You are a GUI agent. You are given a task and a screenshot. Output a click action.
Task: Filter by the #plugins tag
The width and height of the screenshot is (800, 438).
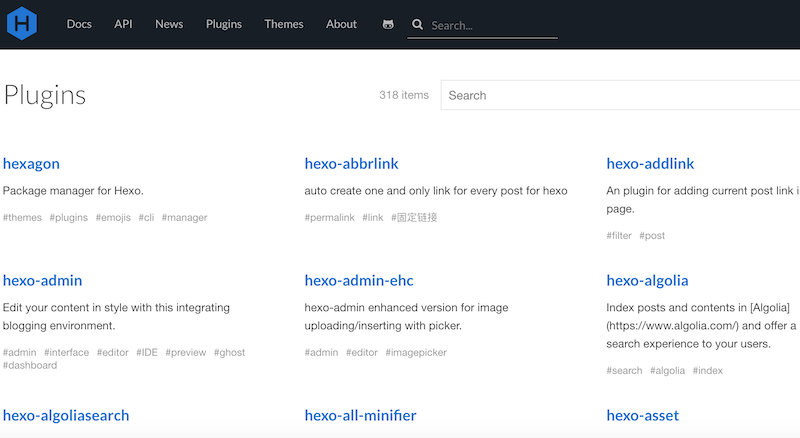(x=68, y=217)
